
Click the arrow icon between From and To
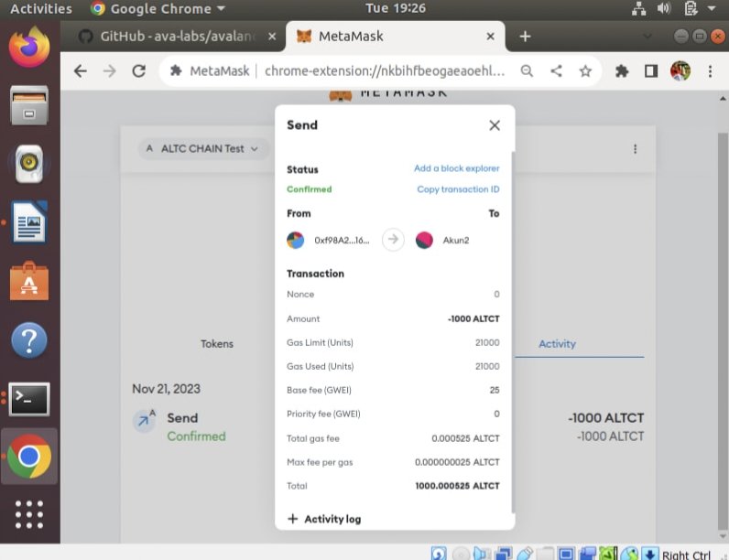click(393, 240)
